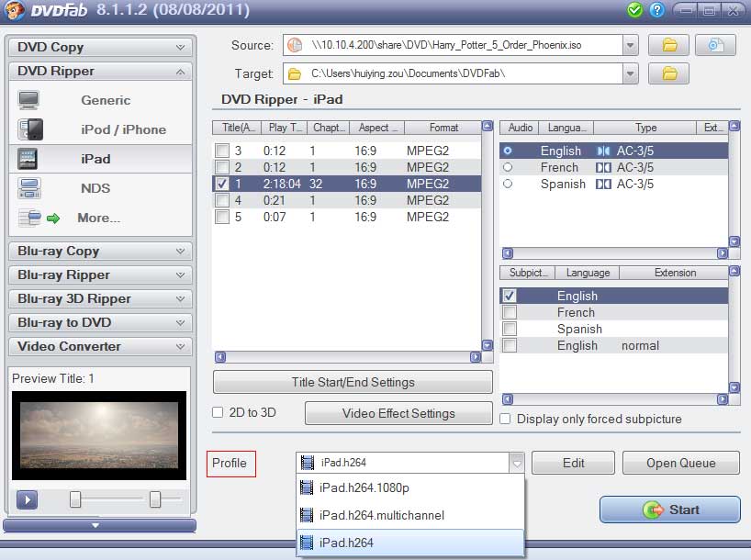Click the English audio surround icon

[603, 151]
